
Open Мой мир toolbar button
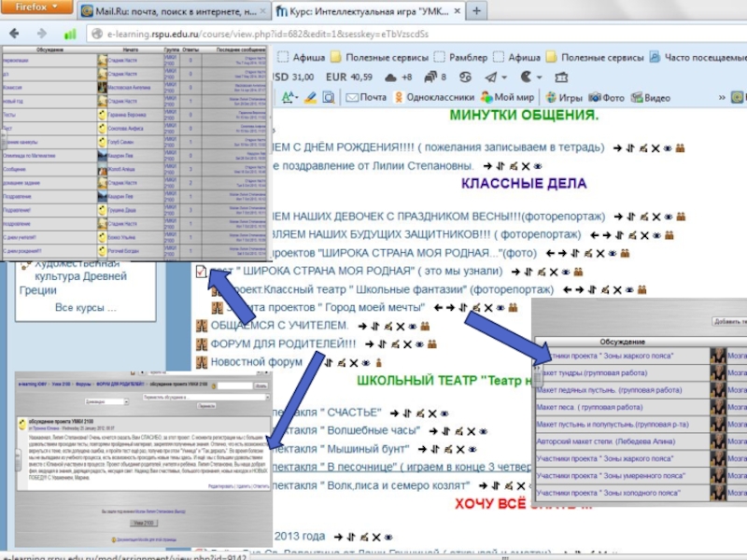[507, 98]
